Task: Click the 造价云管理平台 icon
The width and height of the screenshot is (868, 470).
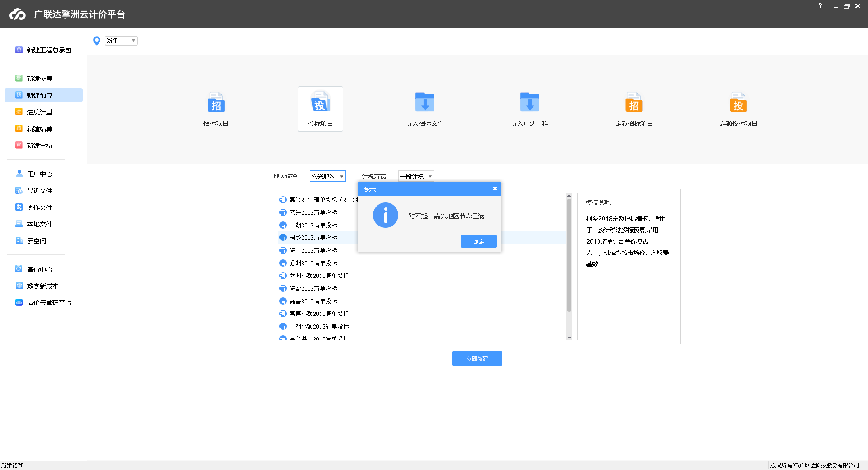Action: coord(19,302)
